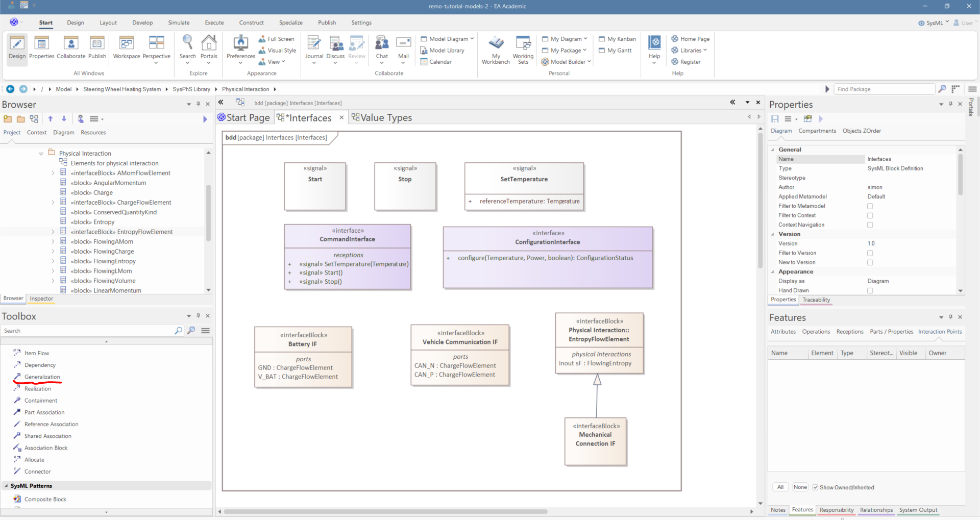The image size is (980, 520).
Task: Choose Composite Block pattern in Toolbox
Action: coord(45,499)
